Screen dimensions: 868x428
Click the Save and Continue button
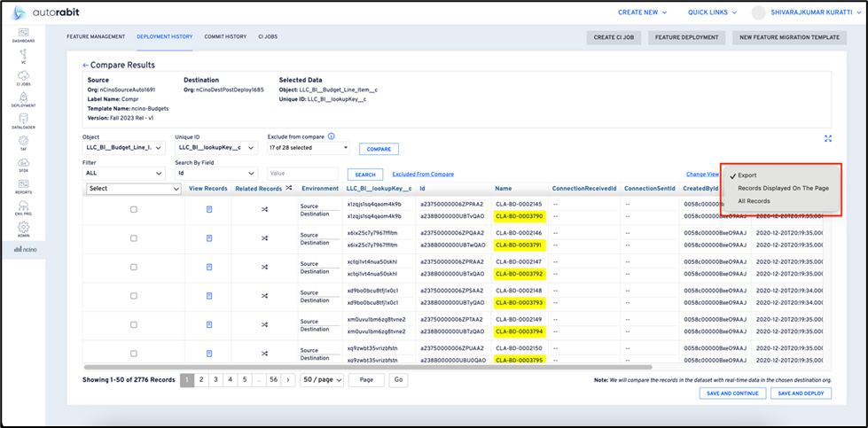pyautogui.click(x=733, y=393)
